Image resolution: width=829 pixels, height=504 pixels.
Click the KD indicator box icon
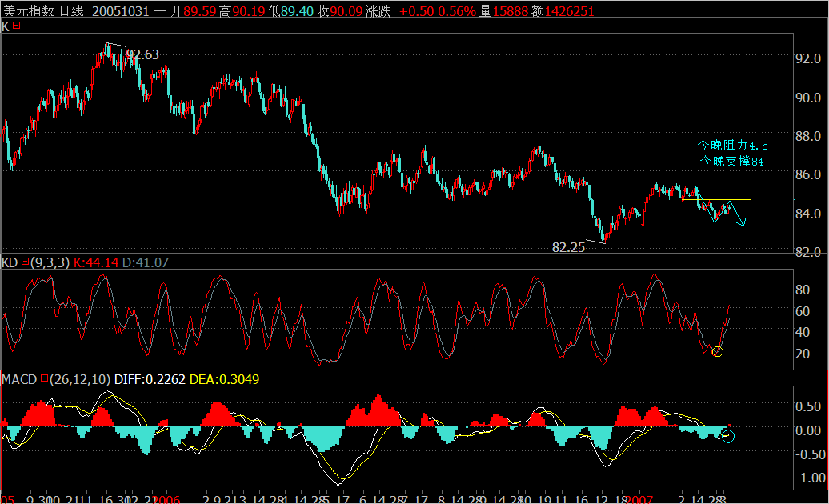(25, 262)
